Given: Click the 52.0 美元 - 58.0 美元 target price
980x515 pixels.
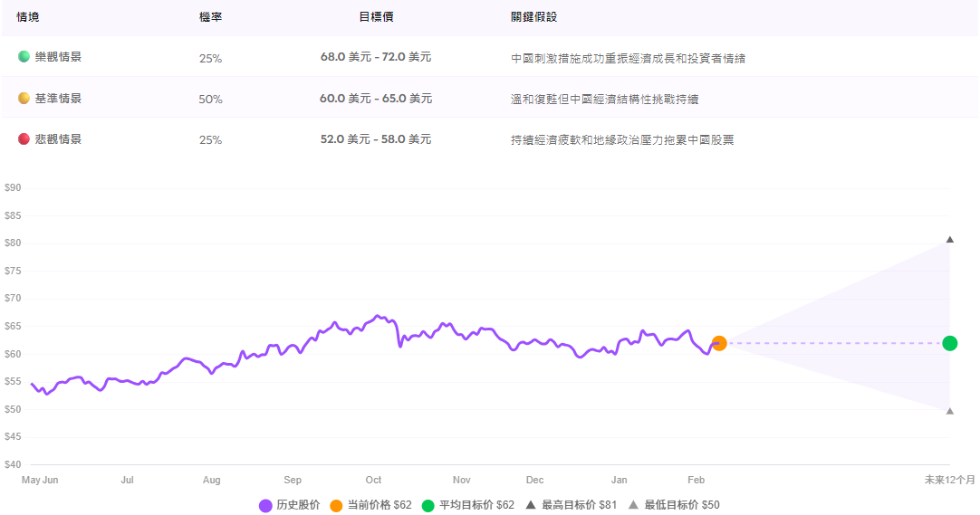Looking at the screenshot, I should [x=376, y=139].
